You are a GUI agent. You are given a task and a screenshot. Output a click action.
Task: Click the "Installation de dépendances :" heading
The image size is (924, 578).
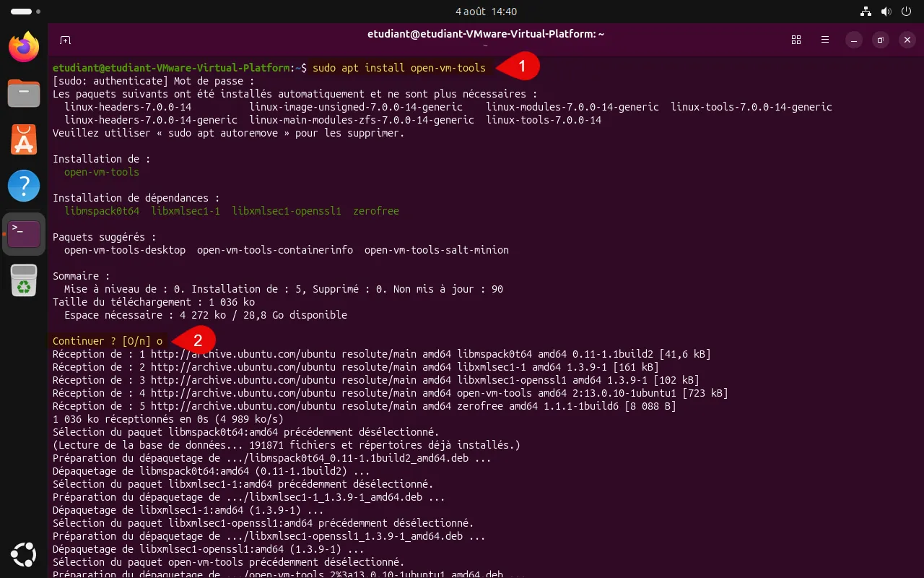click(x=136, y=198)
